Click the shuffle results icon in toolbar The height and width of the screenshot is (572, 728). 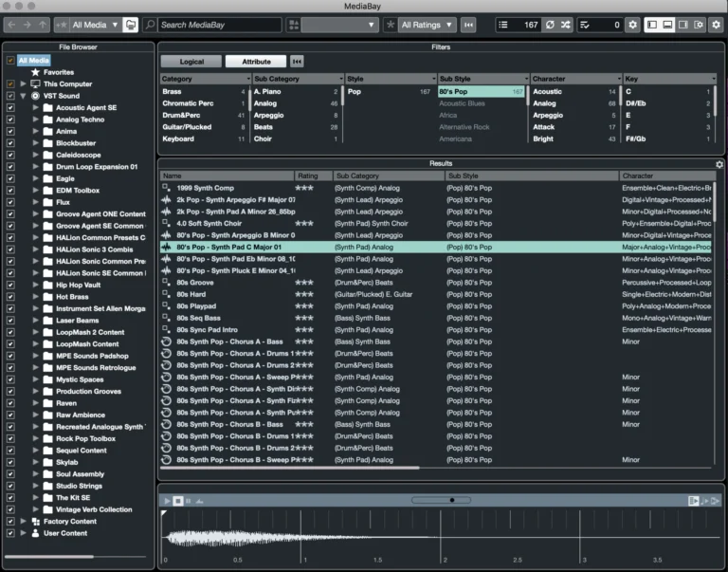coord(566,25)
